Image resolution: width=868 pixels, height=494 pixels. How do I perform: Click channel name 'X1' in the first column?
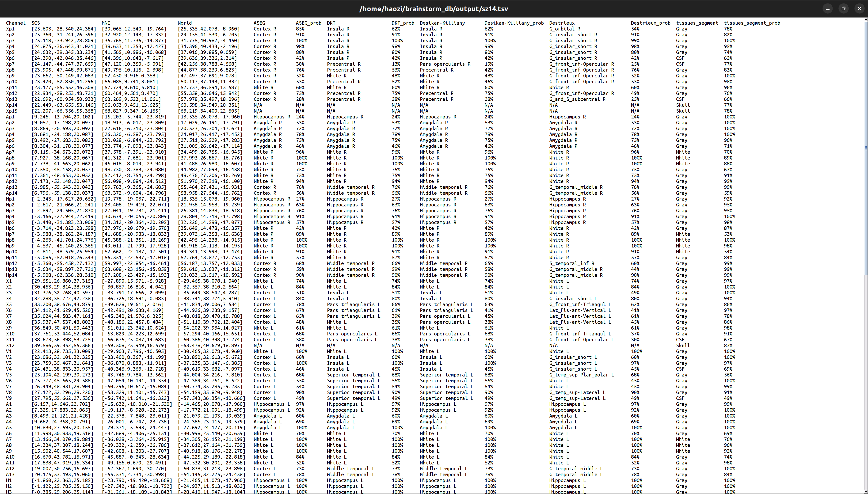(9, 281)
